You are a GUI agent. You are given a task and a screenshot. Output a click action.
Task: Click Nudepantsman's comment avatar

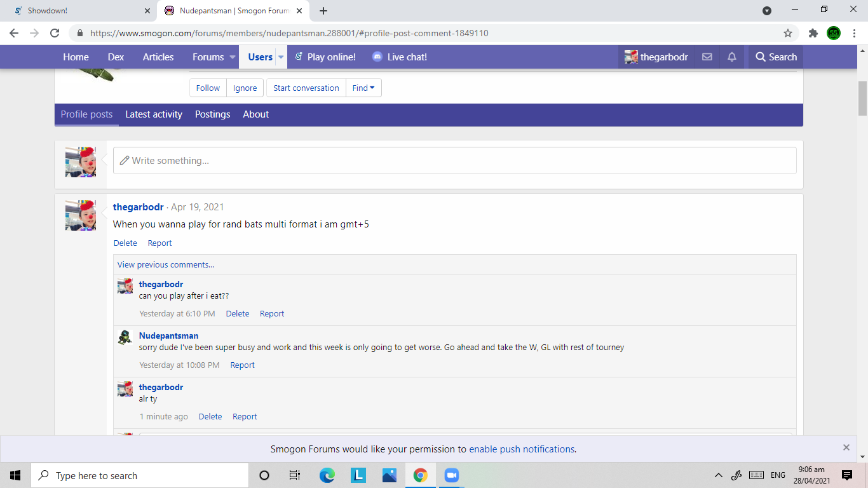coord(125,337)
